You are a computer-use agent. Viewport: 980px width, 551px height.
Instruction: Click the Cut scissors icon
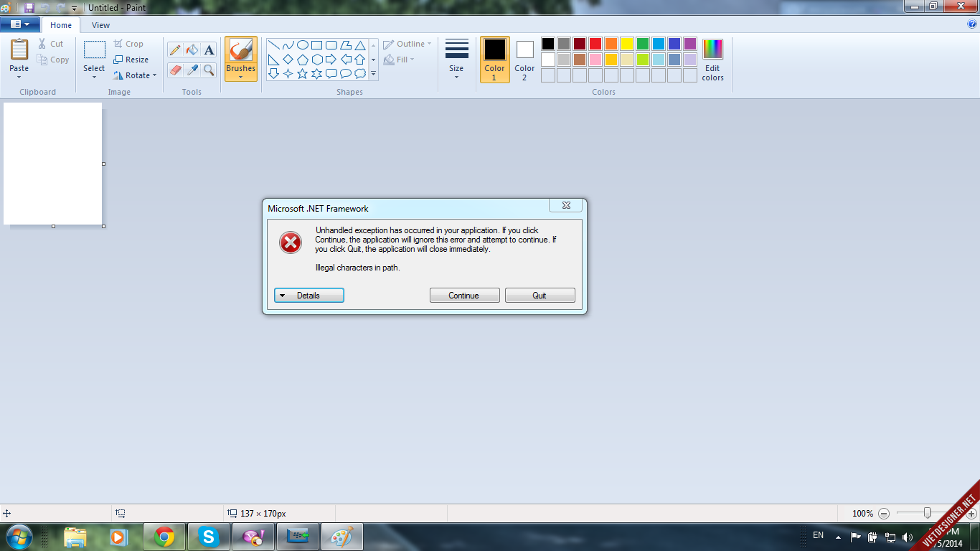43,44
